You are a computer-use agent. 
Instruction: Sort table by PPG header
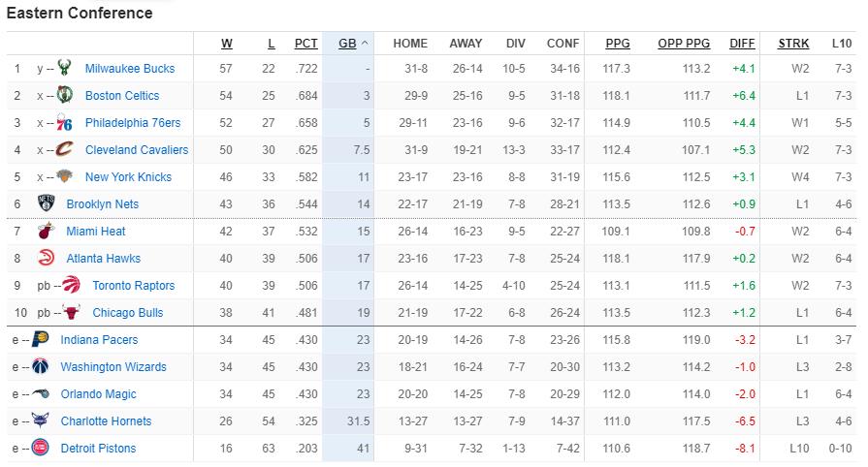618,44
